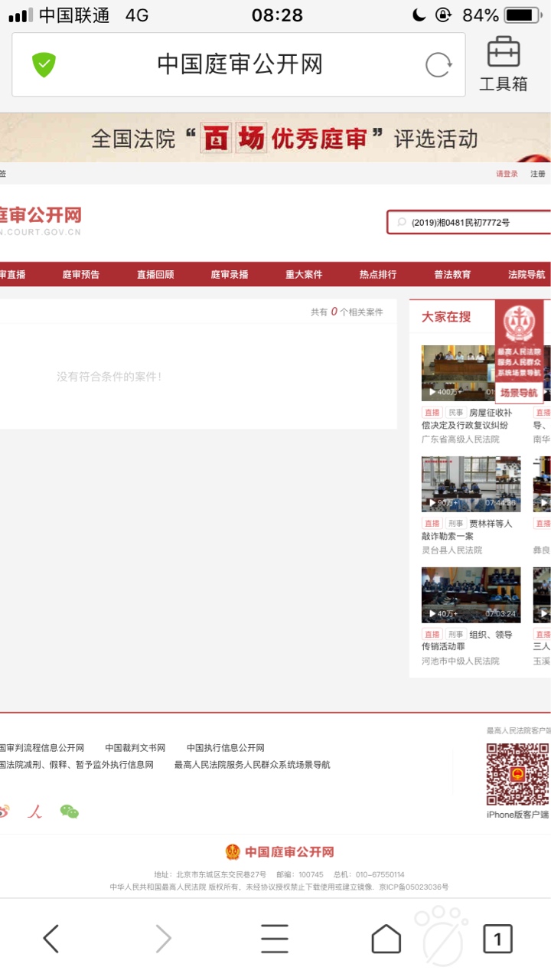Click the 没有符合条件的案件 message
This screenshot has height=980, width=551.
point(109,377)
